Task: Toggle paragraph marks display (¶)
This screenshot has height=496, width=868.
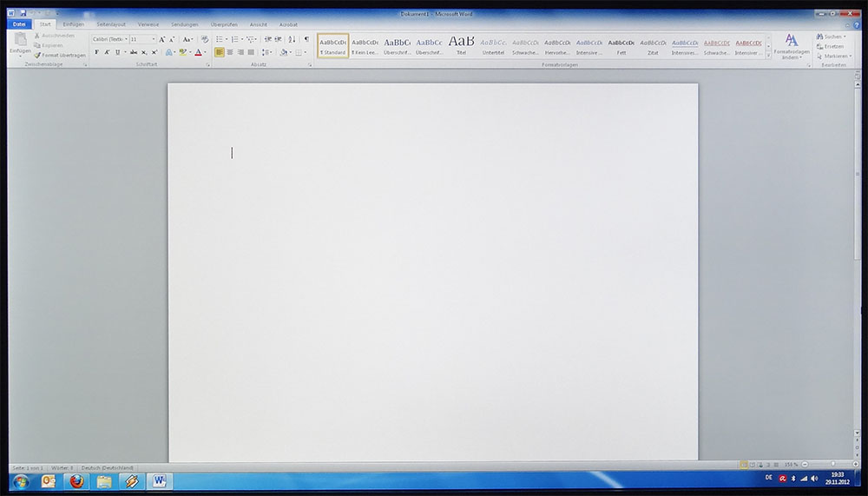Action: pyautogui.click(x=306, y=39)
